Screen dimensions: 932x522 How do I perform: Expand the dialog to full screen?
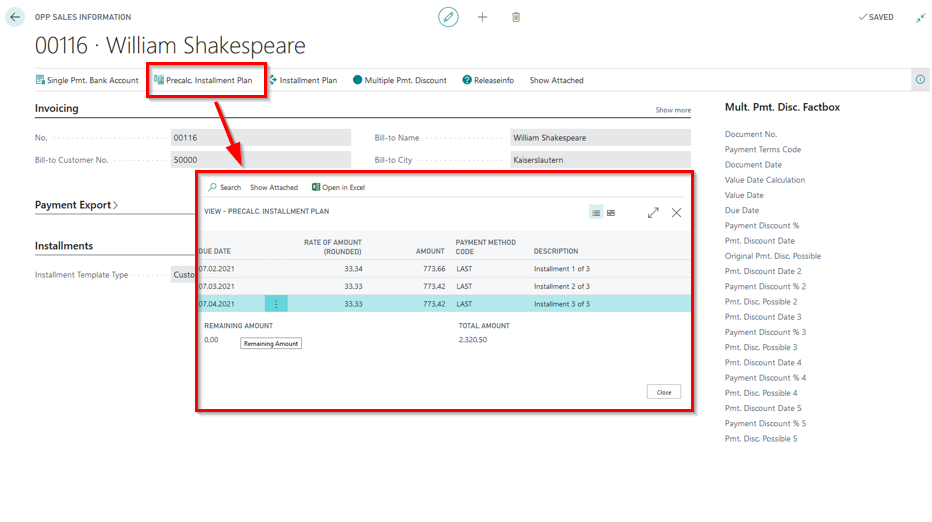point(653,212)
